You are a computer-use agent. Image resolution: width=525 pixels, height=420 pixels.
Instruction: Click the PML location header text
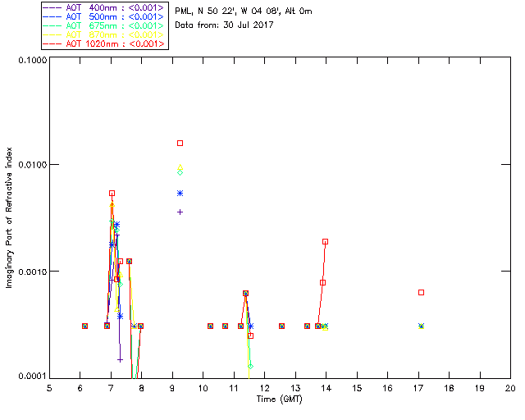[244, 11]
